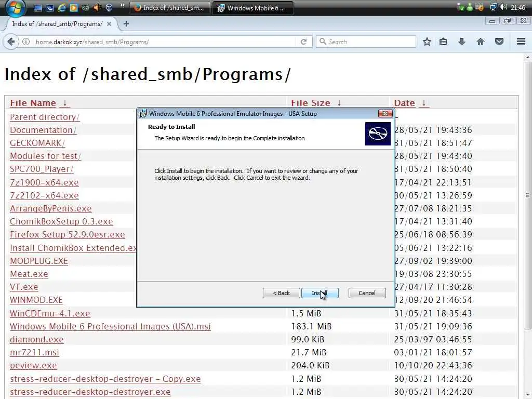This screenshot has width=532, height=399.
Task: Click the page vertical scrollbar thumb
Action: point(527,195)
